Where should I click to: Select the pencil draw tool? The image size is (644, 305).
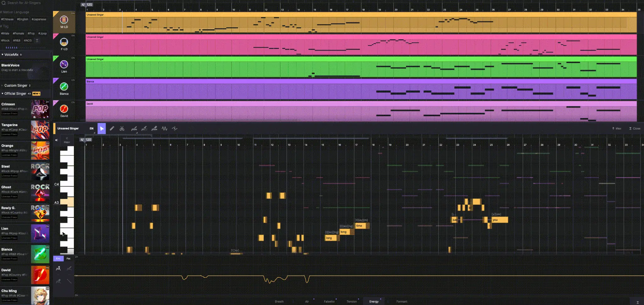pos(112,128)
